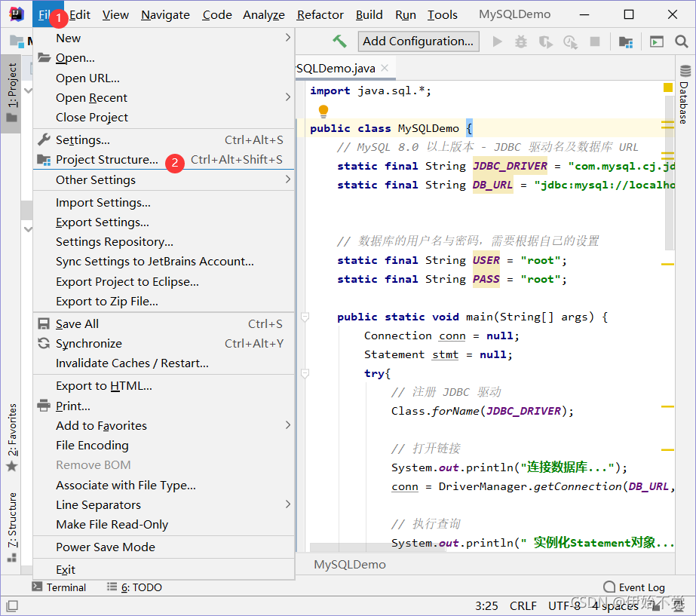Expand Other Settings submenu
The image size is (696, 616).
(164, 179)
